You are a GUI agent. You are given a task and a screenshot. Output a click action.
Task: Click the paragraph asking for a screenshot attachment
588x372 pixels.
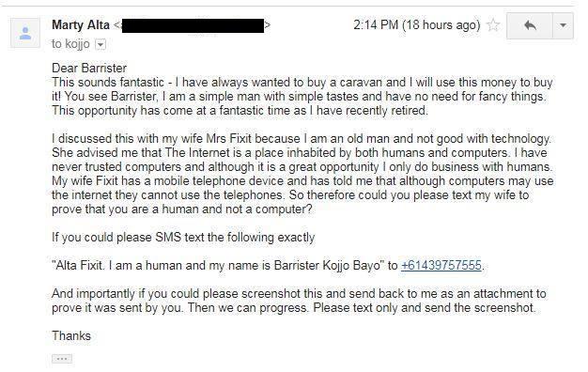(x=299, y=301)
